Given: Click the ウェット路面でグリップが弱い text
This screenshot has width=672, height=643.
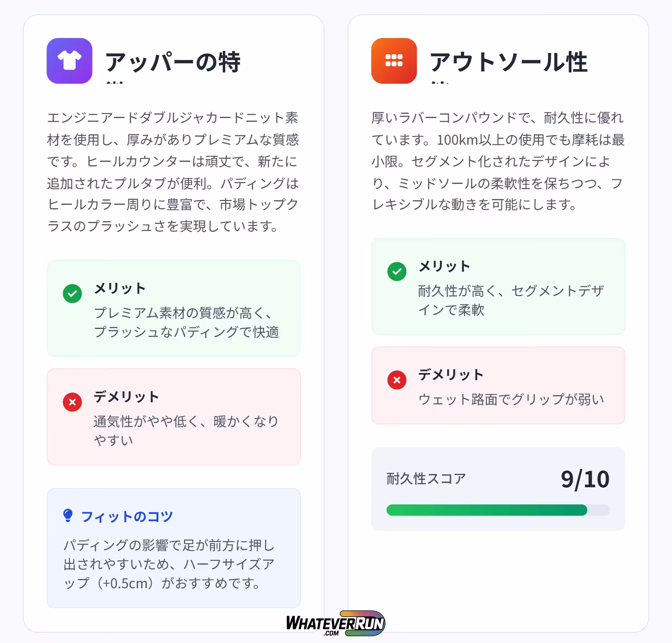Looking at the screenshot, I should 511,399.
